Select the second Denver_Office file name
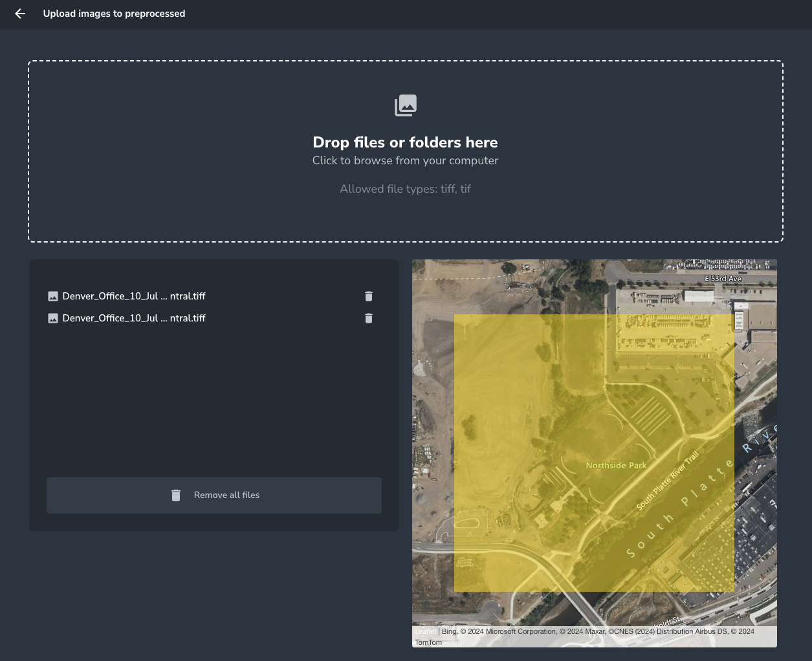Image resolution: width=812 pixels, height=661 pixels. [x=134, y=318]
